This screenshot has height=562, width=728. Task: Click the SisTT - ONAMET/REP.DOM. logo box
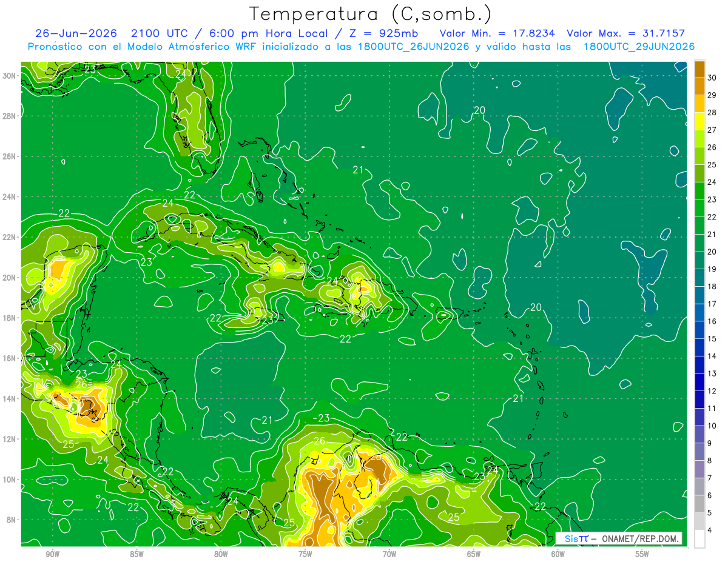tap(619, 538)
